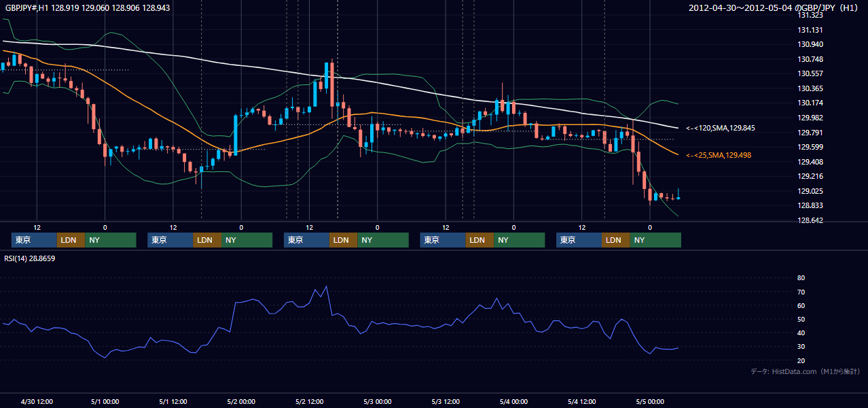
Task: Click the 5/2 12:00 date label
Action: (x=309, y=402)
